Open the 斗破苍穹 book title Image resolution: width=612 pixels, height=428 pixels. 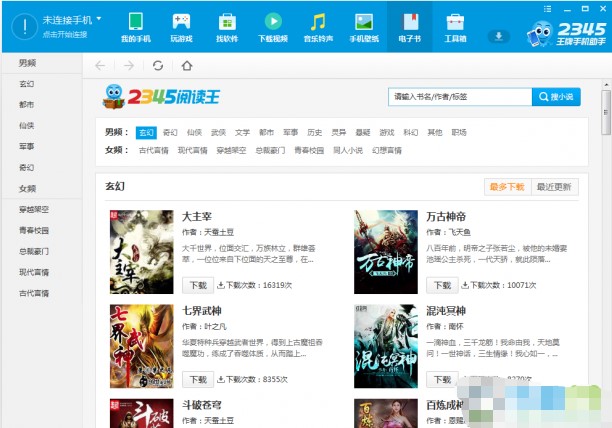(x=201, y=405)
